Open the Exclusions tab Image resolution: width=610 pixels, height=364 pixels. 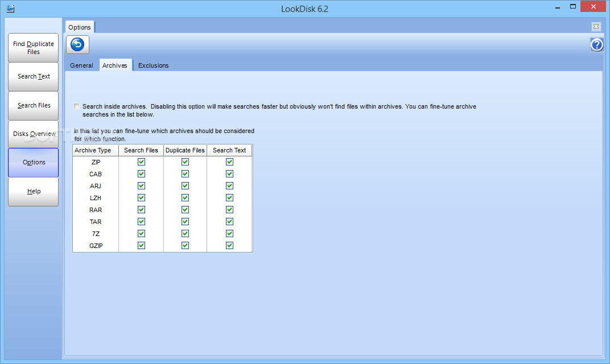click(153, 65)
